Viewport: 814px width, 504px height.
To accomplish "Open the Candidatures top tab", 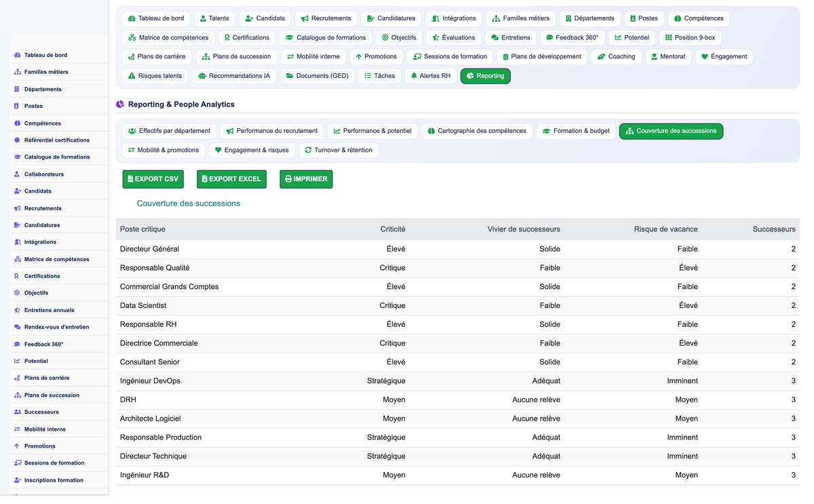I will point(391,18).
